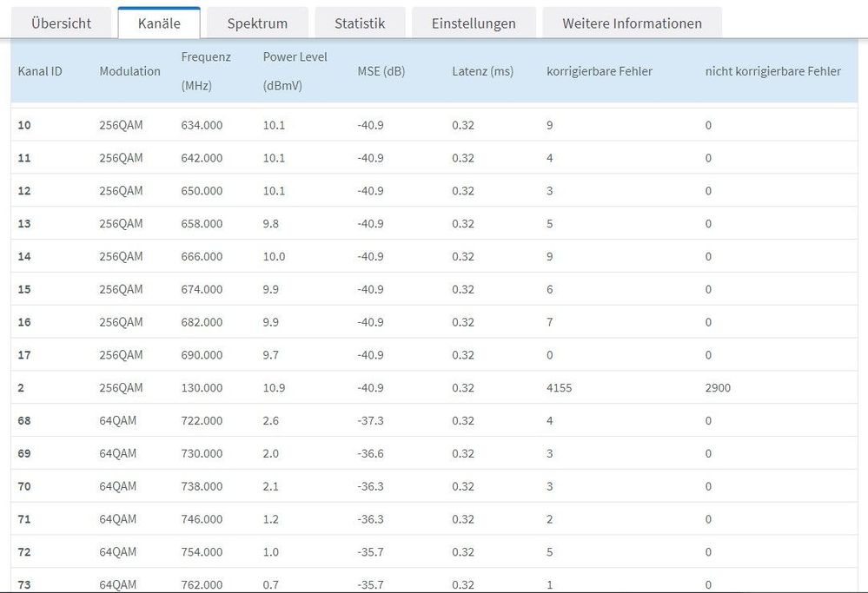Click frequency value 738.000

click(x=202, y=486)
